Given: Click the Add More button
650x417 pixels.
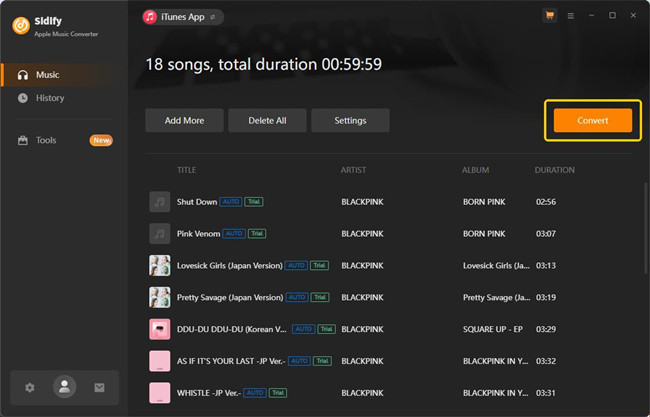Looking at the screenshot, I should pos(184,121).
